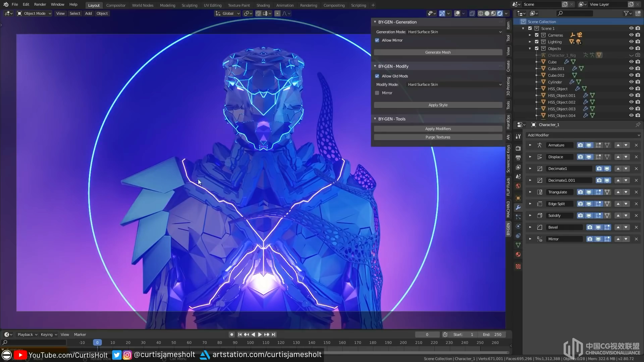
Task: Open the Render menu
Action: pos(40,4)
